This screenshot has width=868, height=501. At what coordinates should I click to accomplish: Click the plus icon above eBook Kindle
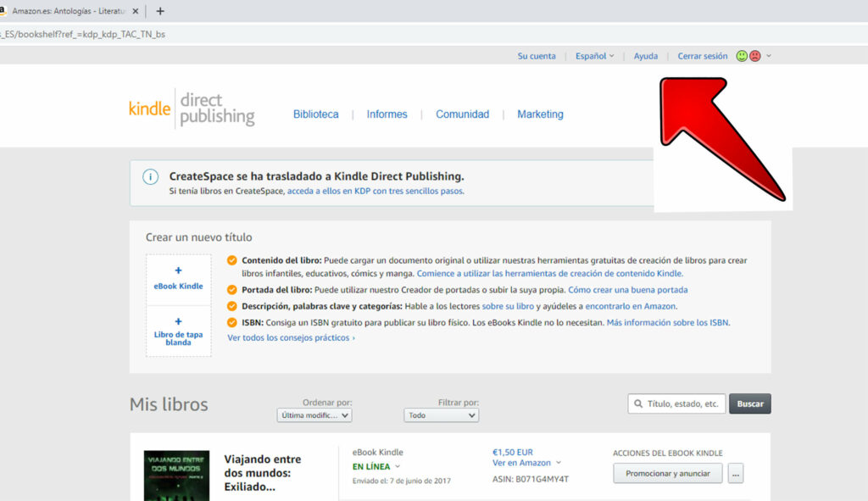pyautogui.click(x=178, y=270)
